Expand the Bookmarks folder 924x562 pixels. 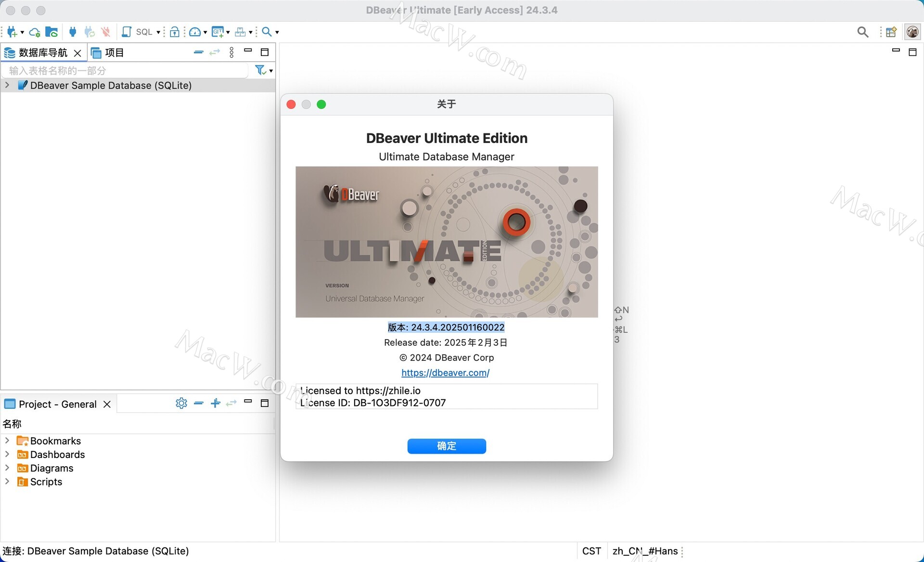point(7,441)
